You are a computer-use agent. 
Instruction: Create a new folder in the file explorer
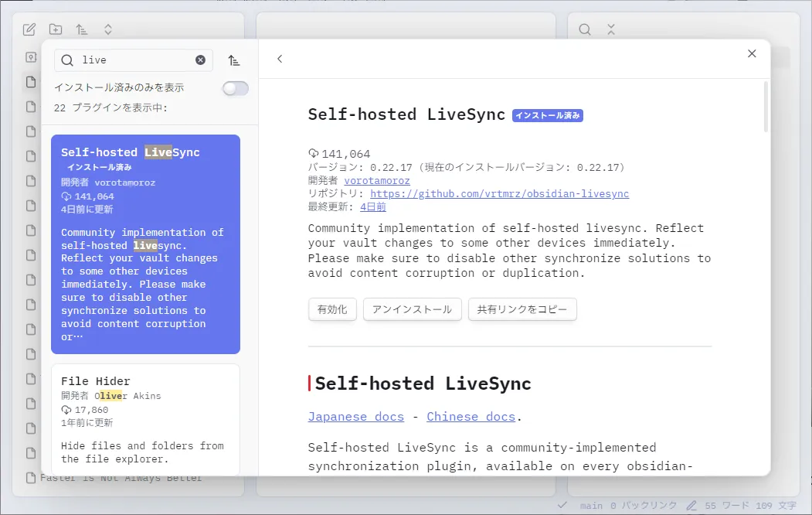[x=55, y=29]
